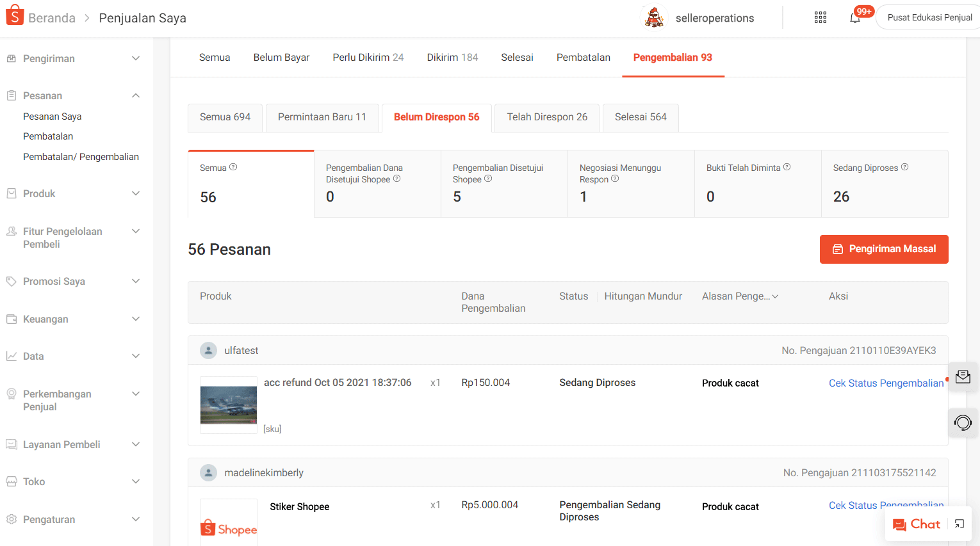Viewport: 980px width, 546px height.
Task: Open the floating message envelope icon
Action: 963,377
